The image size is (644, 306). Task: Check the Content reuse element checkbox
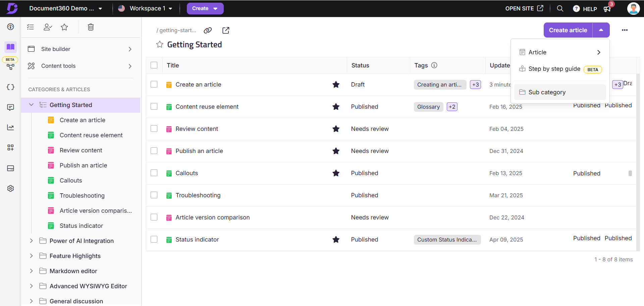tap(154, 106)
